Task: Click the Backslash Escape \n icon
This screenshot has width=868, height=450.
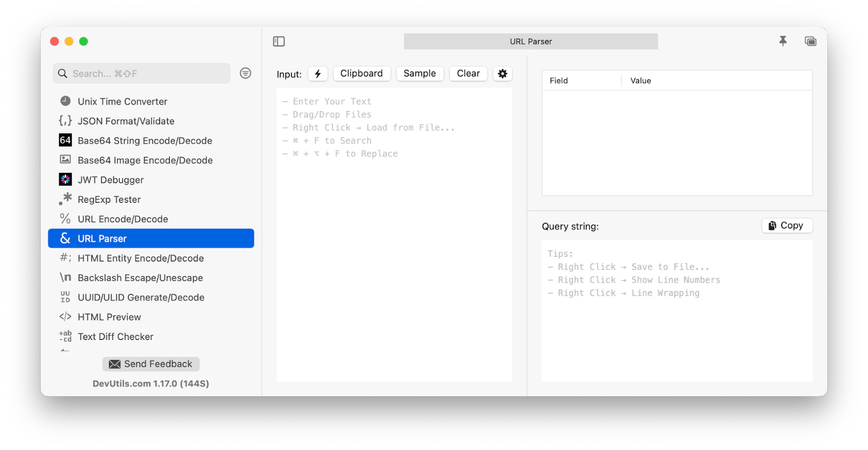Action: coord(65,277)
